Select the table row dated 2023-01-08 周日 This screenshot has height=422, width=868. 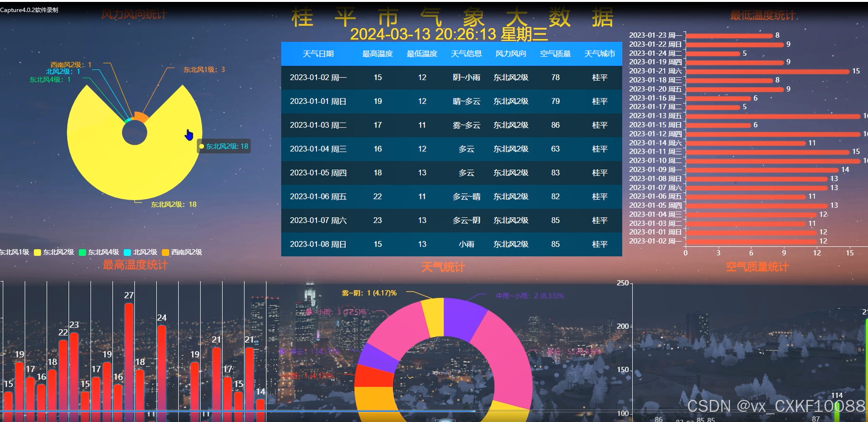click(452, 244)
